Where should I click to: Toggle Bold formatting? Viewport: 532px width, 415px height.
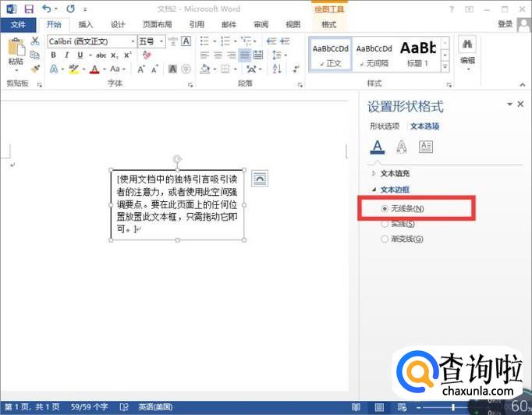[x=53, y=55]
